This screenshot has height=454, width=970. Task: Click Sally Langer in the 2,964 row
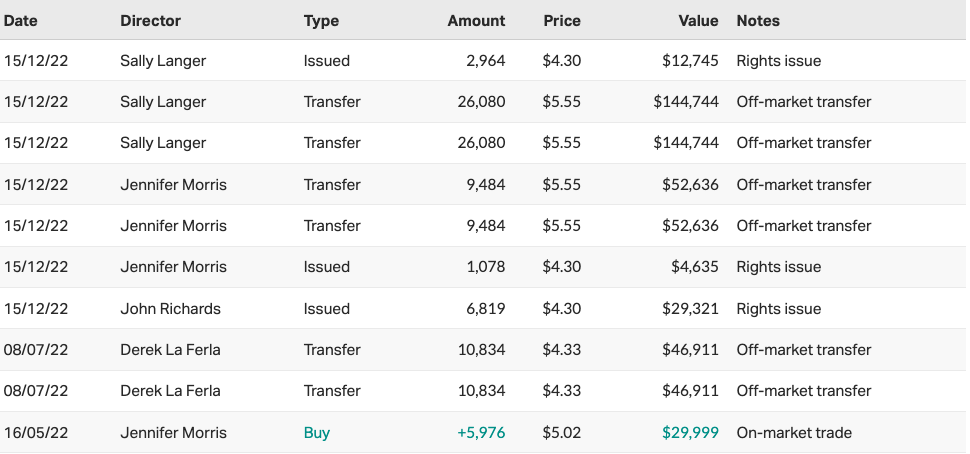point(163,61)
